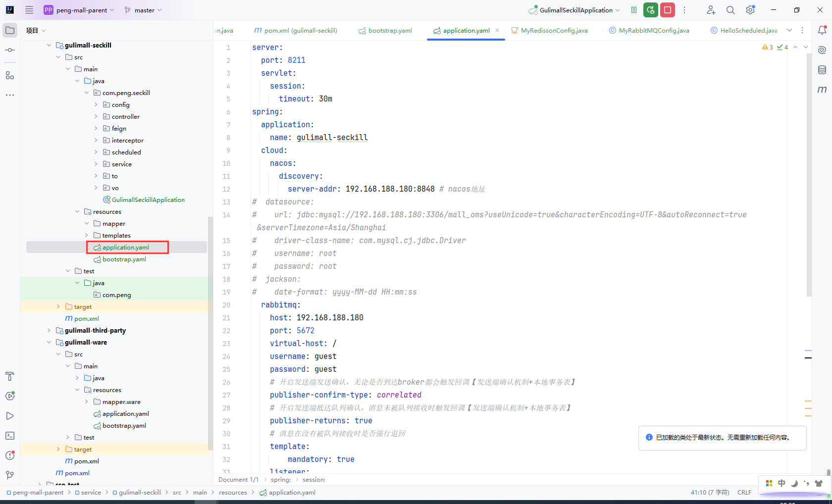
Task: Open the Project tool window folder icon
Action: pos(10,30)
